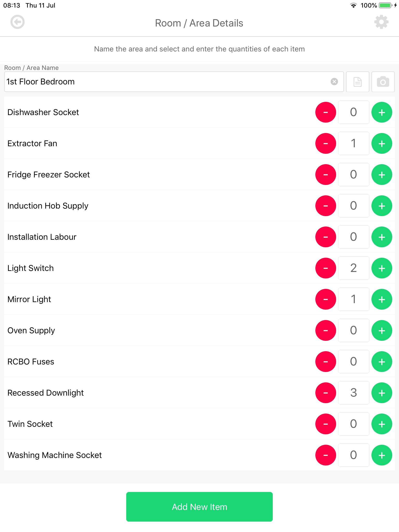Decrease Extractor Fan quantity

coord(325,143)
